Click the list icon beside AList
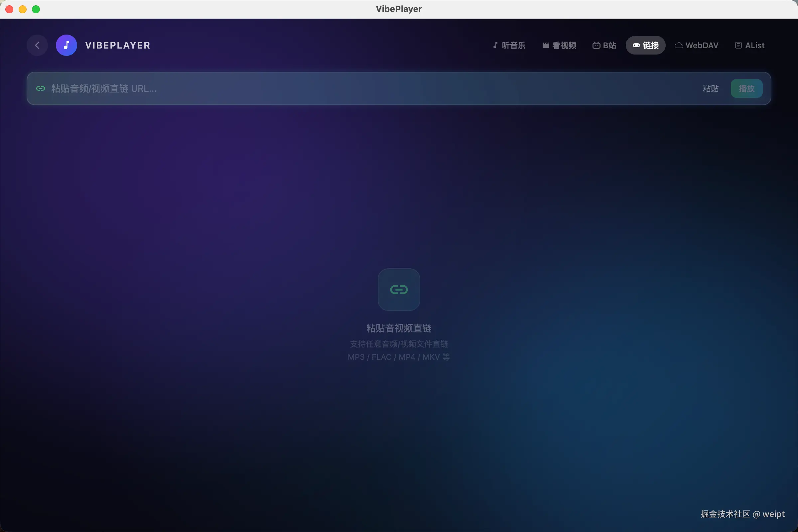The image size is (798, 532). point(738,46)
